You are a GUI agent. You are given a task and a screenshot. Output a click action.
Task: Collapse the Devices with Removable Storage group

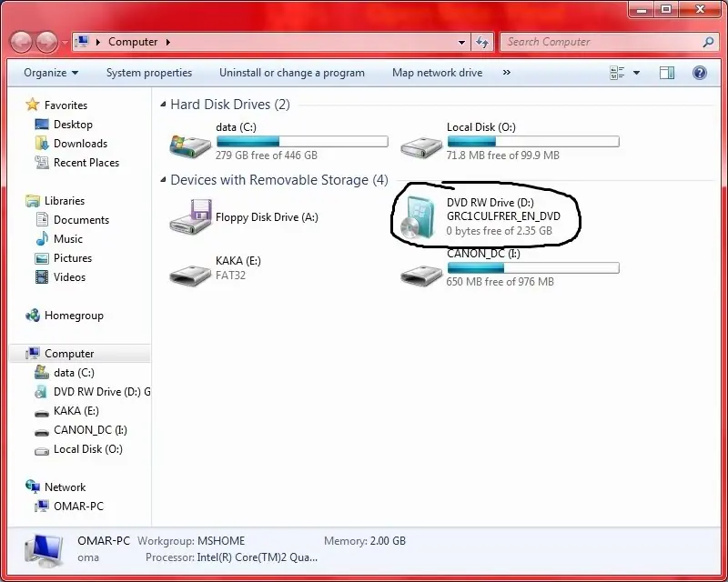tap(162, 180)
